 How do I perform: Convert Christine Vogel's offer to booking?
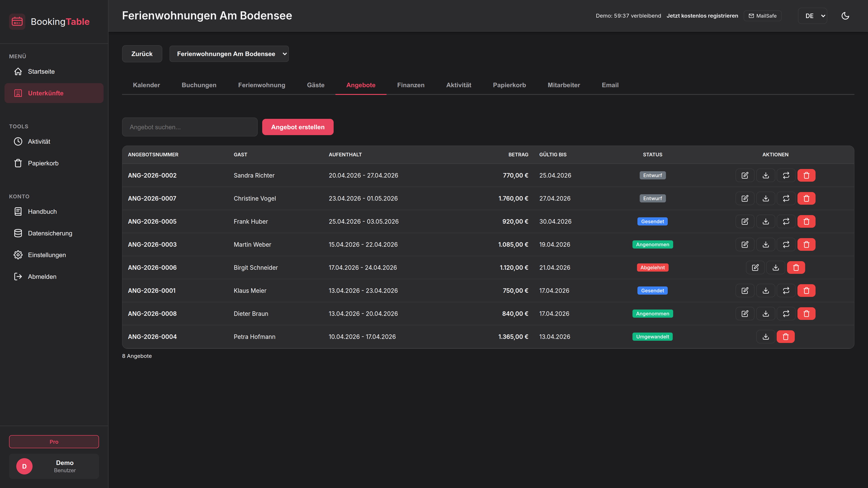[786, 198]
